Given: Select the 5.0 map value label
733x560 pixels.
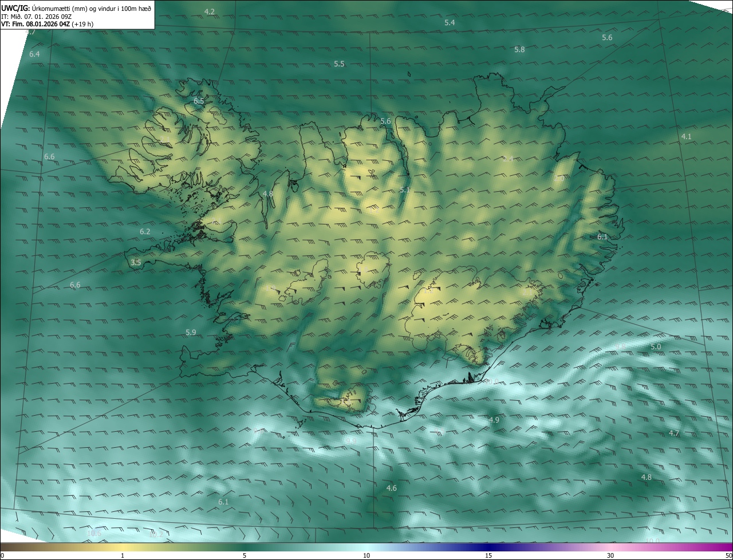Looking at the screenshot, I should click(656, 347).
